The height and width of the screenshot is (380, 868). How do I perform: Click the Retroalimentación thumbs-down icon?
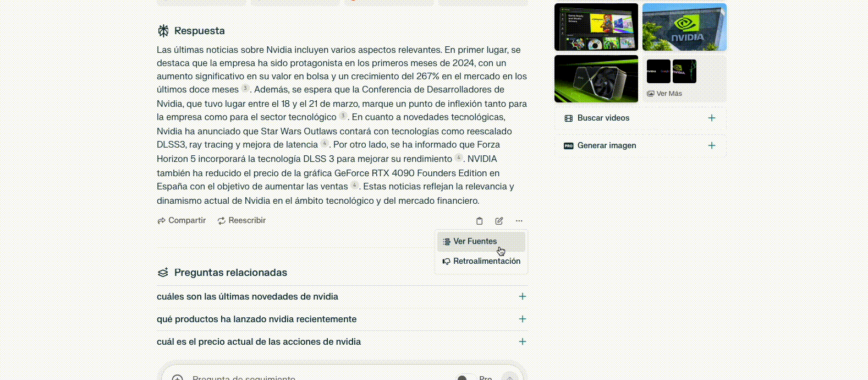pos(447,262)
